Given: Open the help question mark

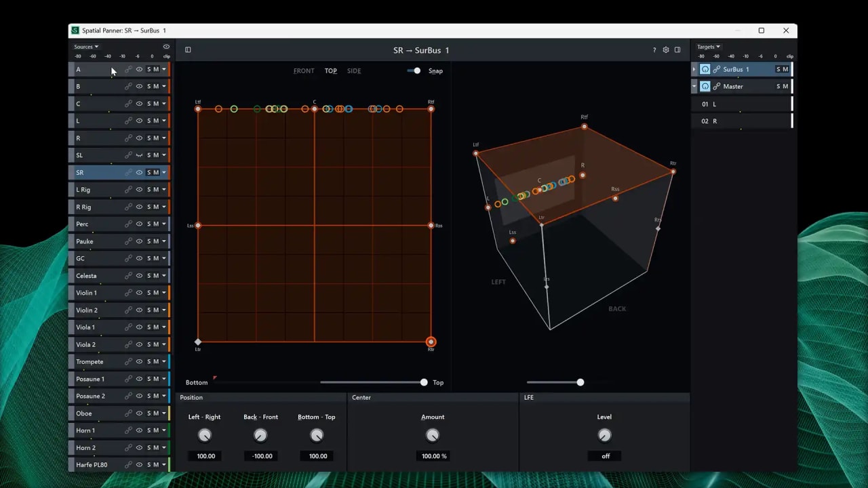Looking at the screenshot, I should (654, 50).
